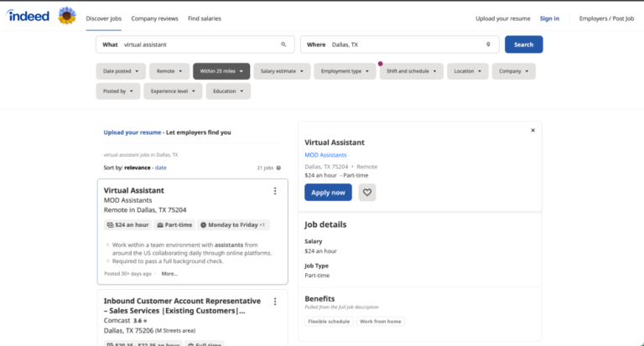Click the sunflower icon beside Indeed logo
This screenshot has width=644, height=346.
click(x=67, y=16)
